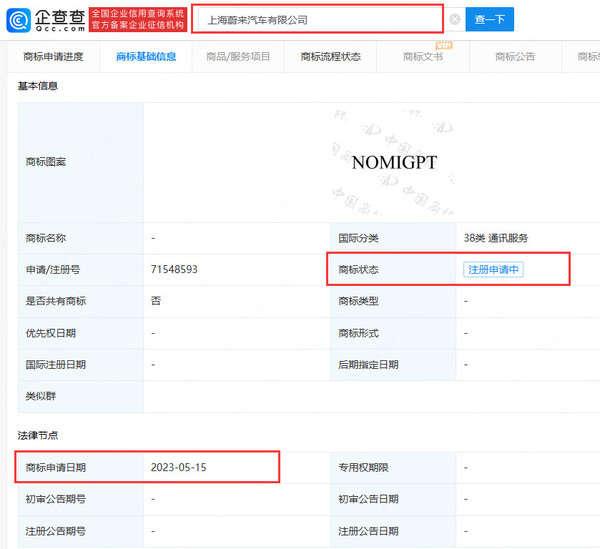
Task: Click the 初审公告期号 field label
Action: [x=55, y=499]
